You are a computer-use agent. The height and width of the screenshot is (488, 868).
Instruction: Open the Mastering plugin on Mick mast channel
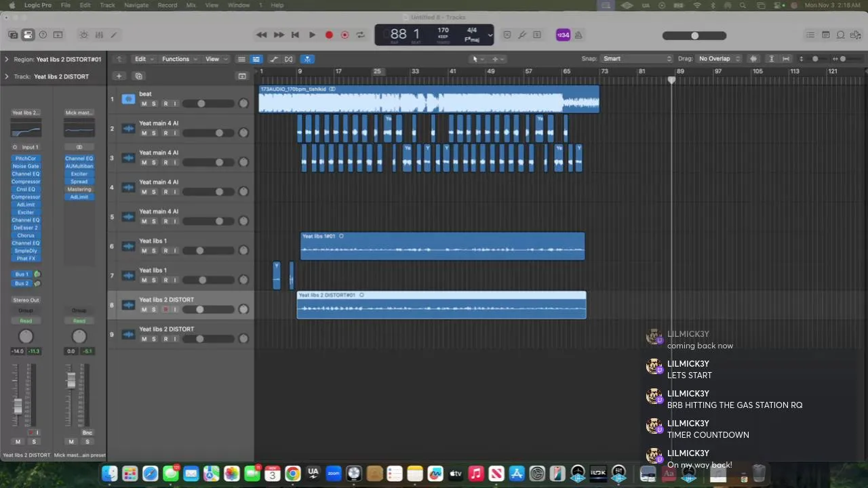tap(79, 189)
